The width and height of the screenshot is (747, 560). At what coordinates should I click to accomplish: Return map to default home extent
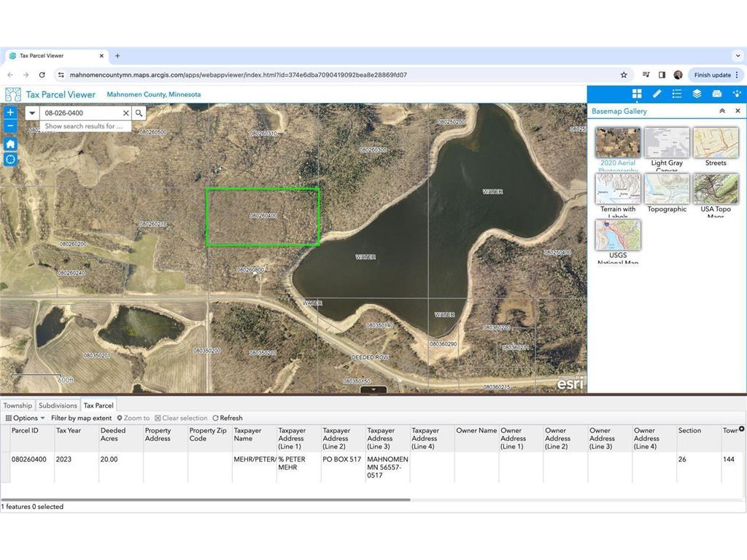10,144
